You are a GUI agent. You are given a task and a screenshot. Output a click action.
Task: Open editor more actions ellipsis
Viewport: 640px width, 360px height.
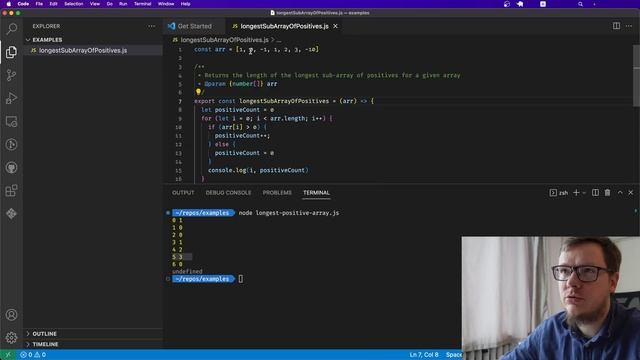tap(629, 26)
